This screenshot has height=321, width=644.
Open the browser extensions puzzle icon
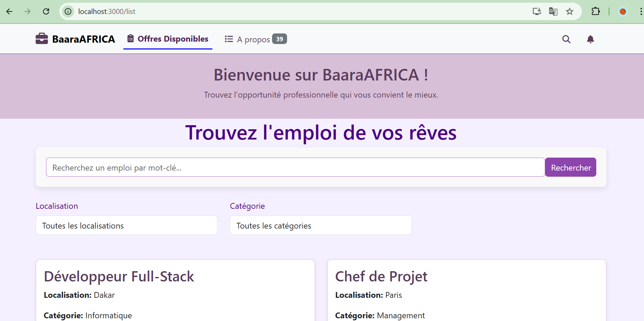click(x=596, y=12)
